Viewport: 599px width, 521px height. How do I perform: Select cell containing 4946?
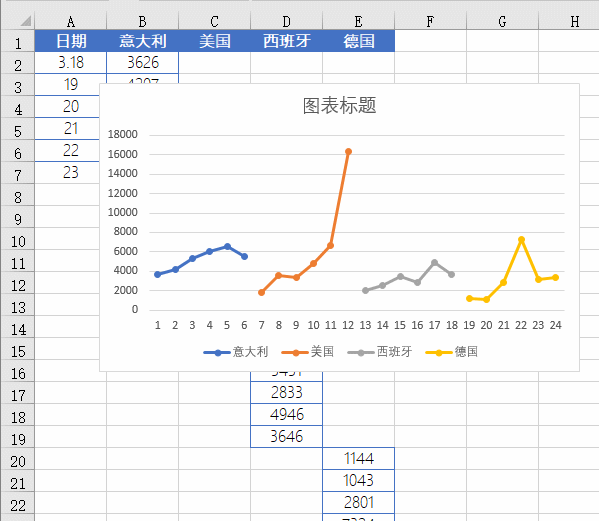287,414
